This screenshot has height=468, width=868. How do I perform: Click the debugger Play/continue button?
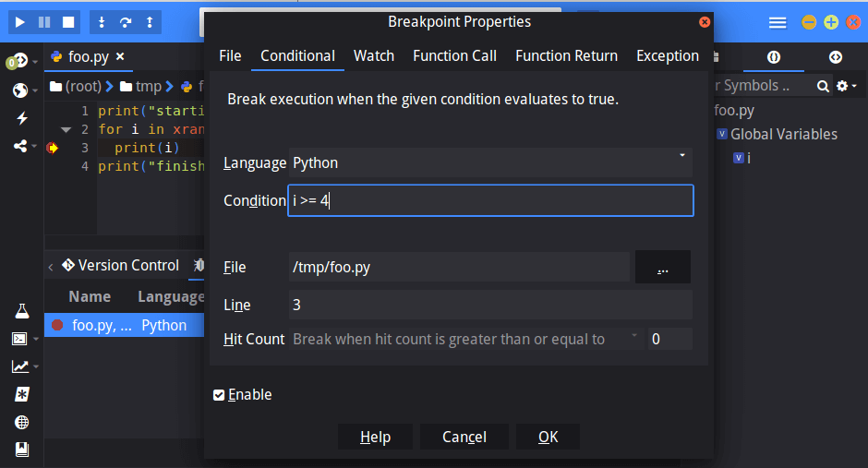[20, 22]
